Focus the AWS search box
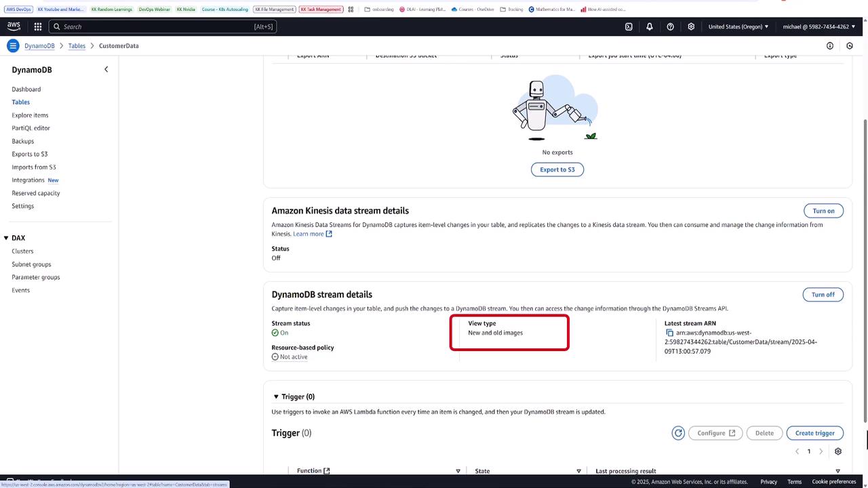The height and width of the screenshot is (488, 868). (163, 26)
